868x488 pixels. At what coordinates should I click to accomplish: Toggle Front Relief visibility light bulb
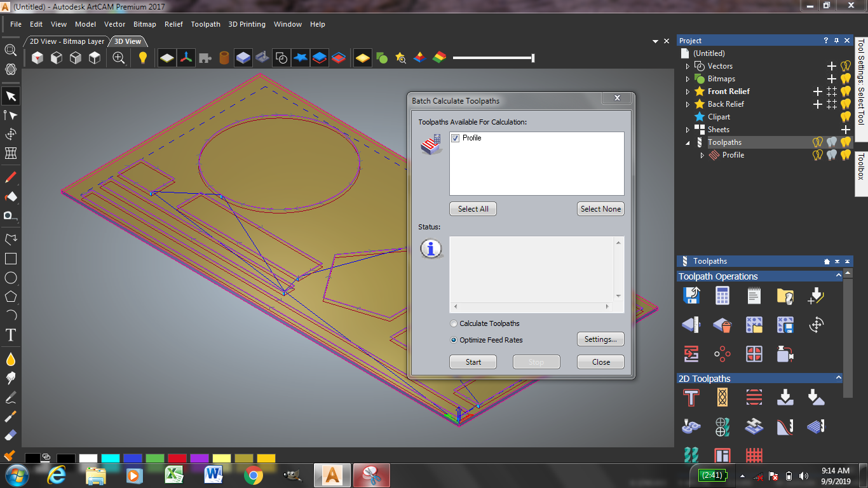pos(846,91)
